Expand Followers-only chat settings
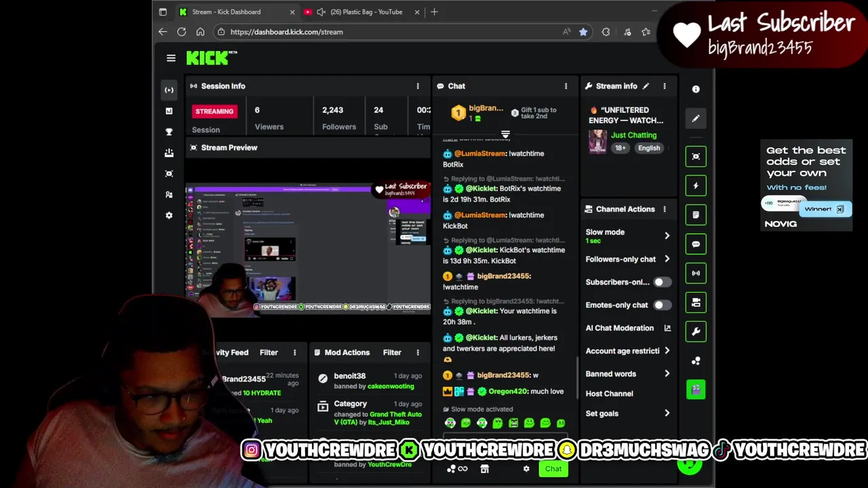The width and height of the screenshot is (868, 488). pos(667,259)
